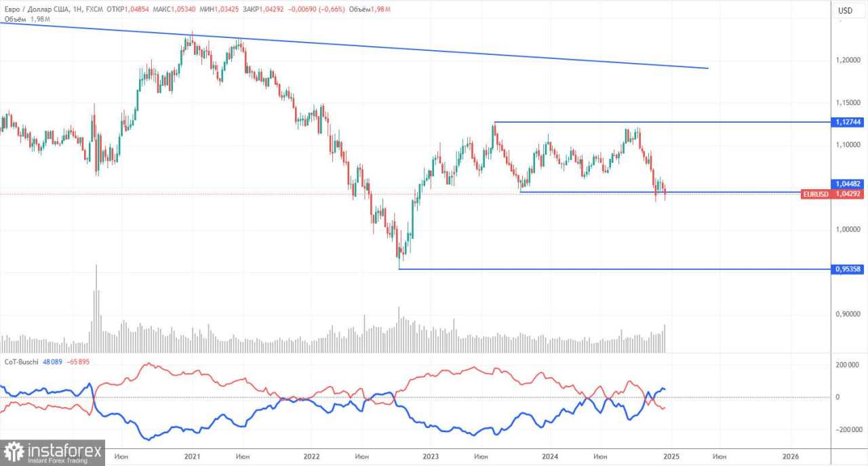868x466 pixels.
Task: Click the 0,95358 price level label
Action: coord(848,269)
